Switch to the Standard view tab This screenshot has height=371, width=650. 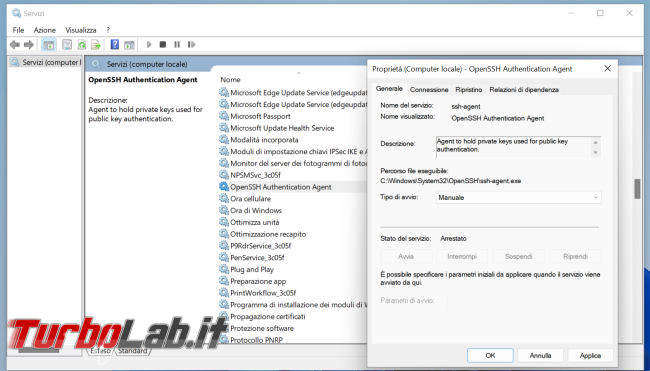click(132, 351)
